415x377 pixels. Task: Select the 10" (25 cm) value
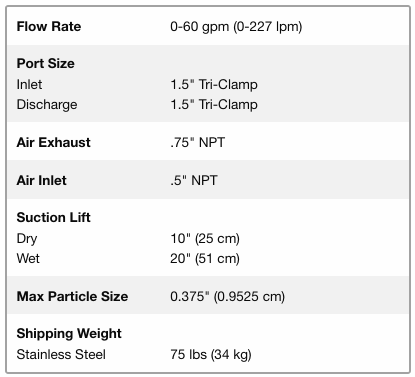[x=205, y=239]
